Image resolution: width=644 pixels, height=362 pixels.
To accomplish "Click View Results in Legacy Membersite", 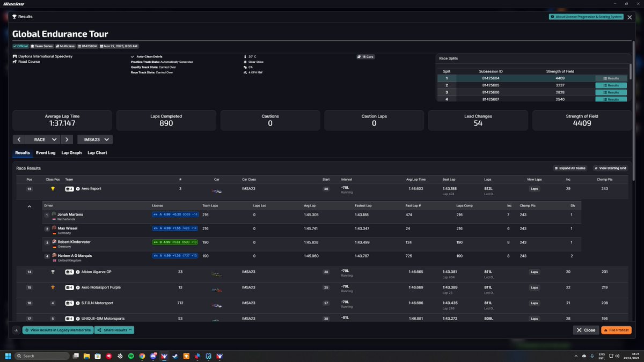I will 57,330.
